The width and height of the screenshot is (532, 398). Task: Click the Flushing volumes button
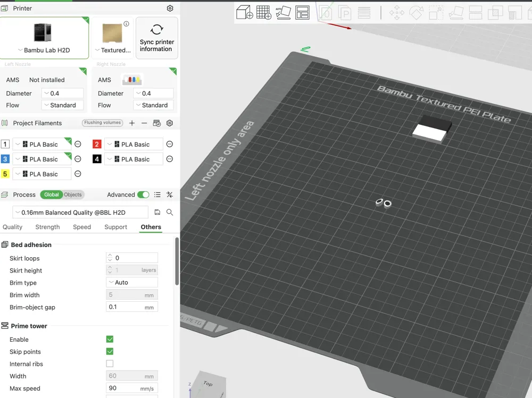[103, 123]
